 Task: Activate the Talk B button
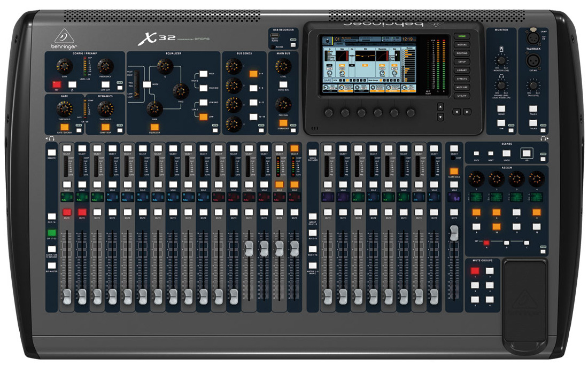533,123
